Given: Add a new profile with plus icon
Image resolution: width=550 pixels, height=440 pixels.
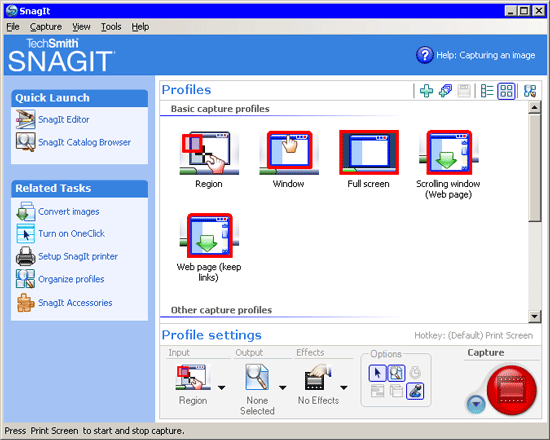Looking at the screenshot, I should [x=426, y=91].
